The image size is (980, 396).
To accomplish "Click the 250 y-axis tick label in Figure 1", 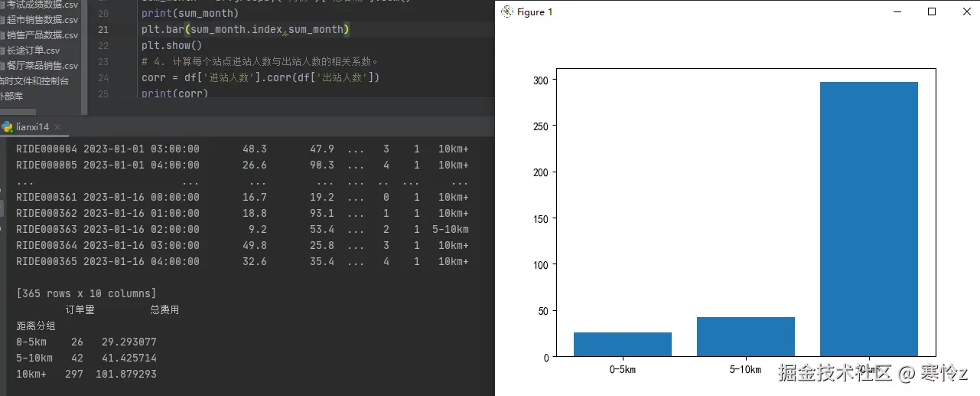I will [542, 126].
